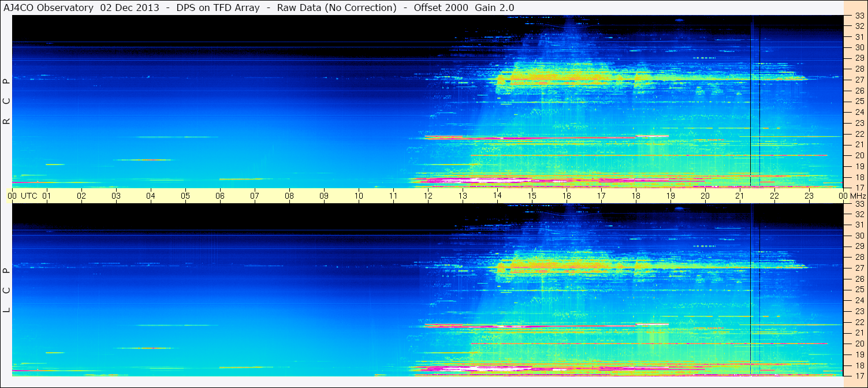The width and height of the screenshot is (868, 388).
Task: Click the 22 MHz label on the lower frequency scale
Action: point(859,322)
